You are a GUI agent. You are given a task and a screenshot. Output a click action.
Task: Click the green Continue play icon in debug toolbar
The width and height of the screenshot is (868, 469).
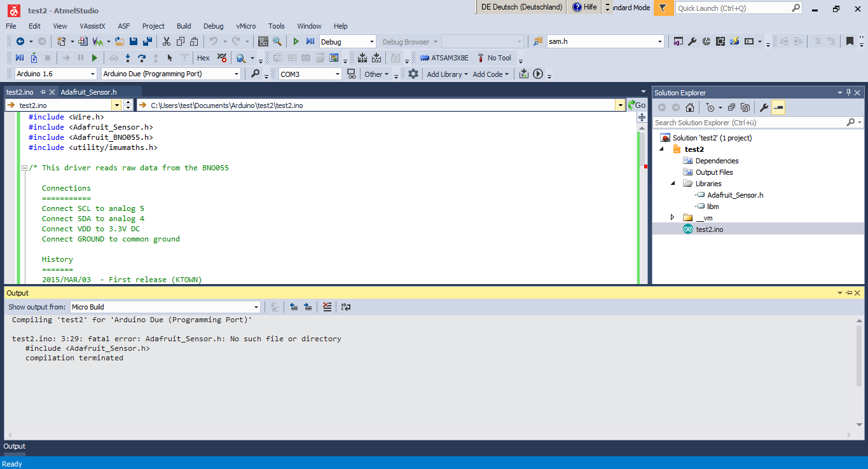coord(95,58)
